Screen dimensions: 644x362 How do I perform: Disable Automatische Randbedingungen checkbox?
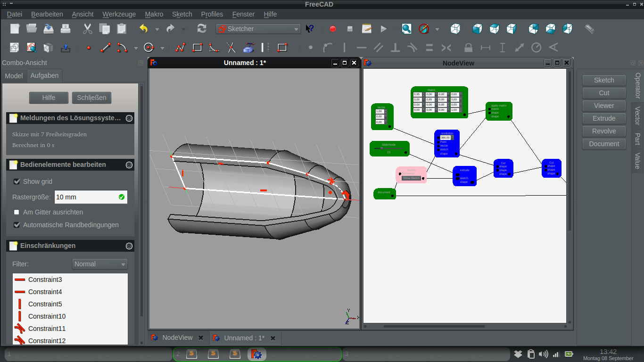tap(17, 225)
